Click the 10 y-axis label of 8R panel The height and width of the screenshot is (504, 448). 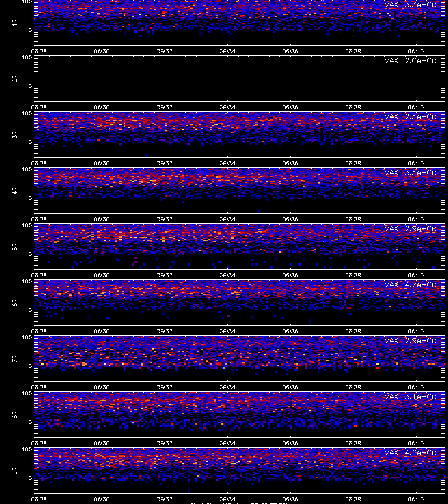click(x=29, y=422)
